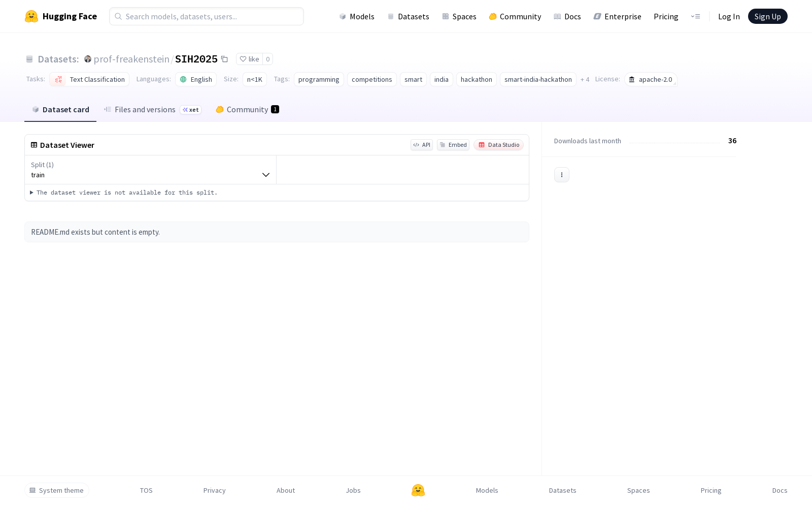Click the Log In link

(729, 16)
